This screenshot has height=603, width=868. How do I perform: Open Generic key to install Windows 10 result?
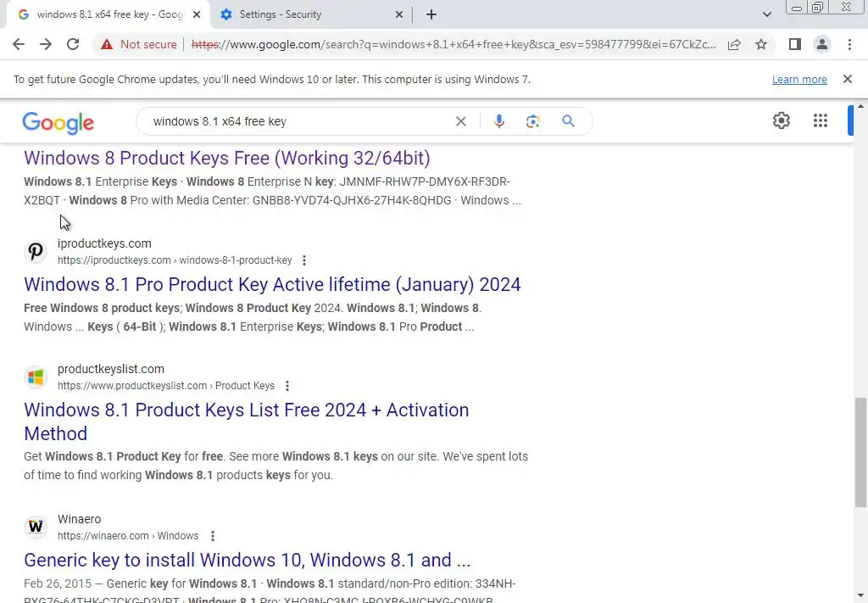tap(247, 561)
